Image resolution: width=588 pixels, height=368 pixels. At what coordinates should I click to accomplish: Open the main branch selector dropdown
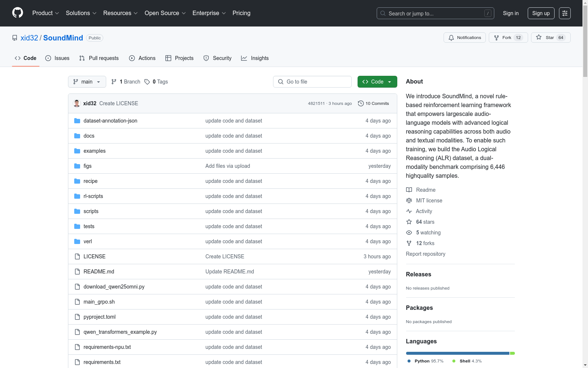[87, 82]
